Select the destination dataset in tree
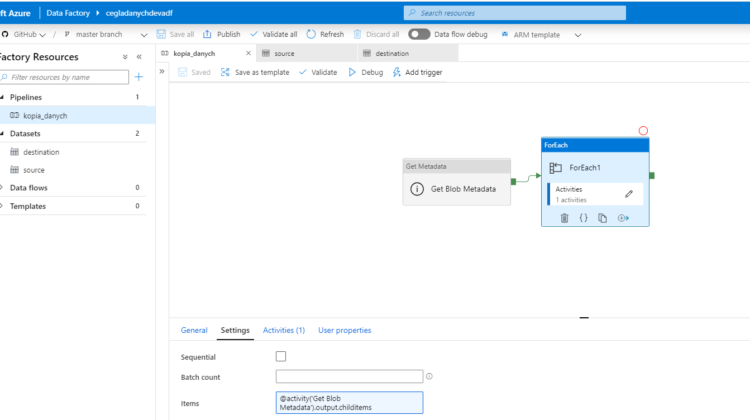 click(x=41, y=152)
